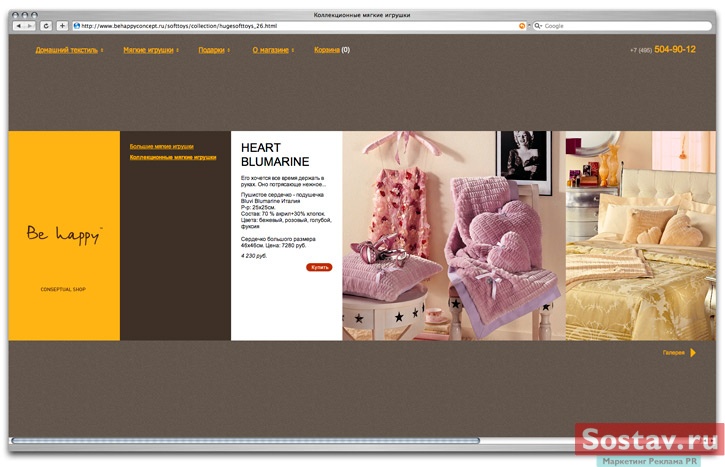Screen dimensions: 725x467
Task: Click the pink heart pillows product photo
Action: (454, 236)
